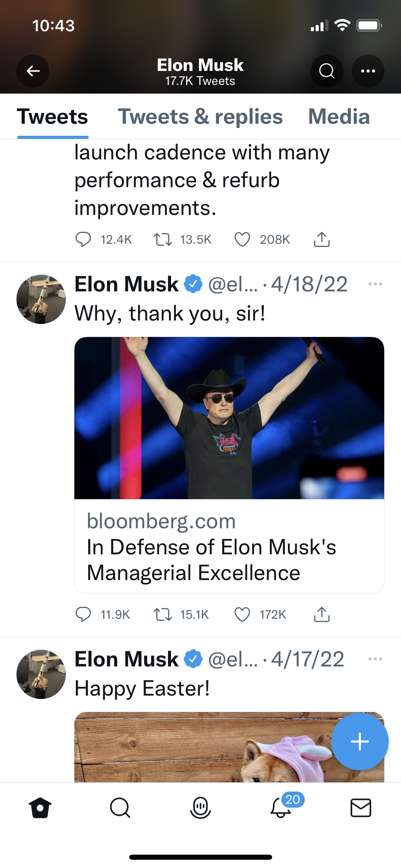Open options for the Happy Easter tweet
Image resolution: width=401 pixels, height=868 pixels.
pyautogui.click(x=375, y=659)
